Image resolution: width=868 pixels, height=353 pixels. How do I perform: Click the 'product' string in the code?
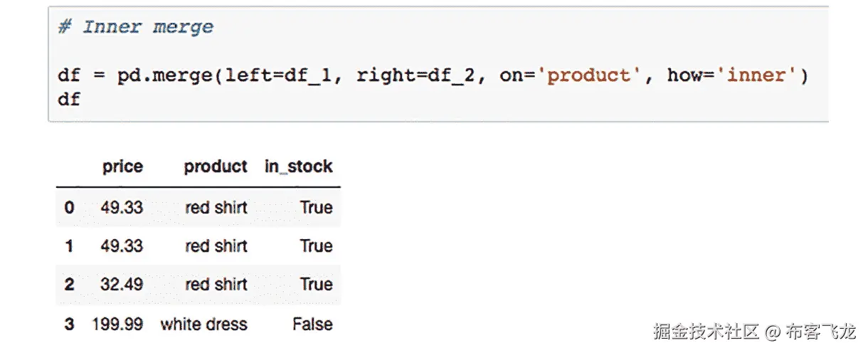[x=588, y=75]
